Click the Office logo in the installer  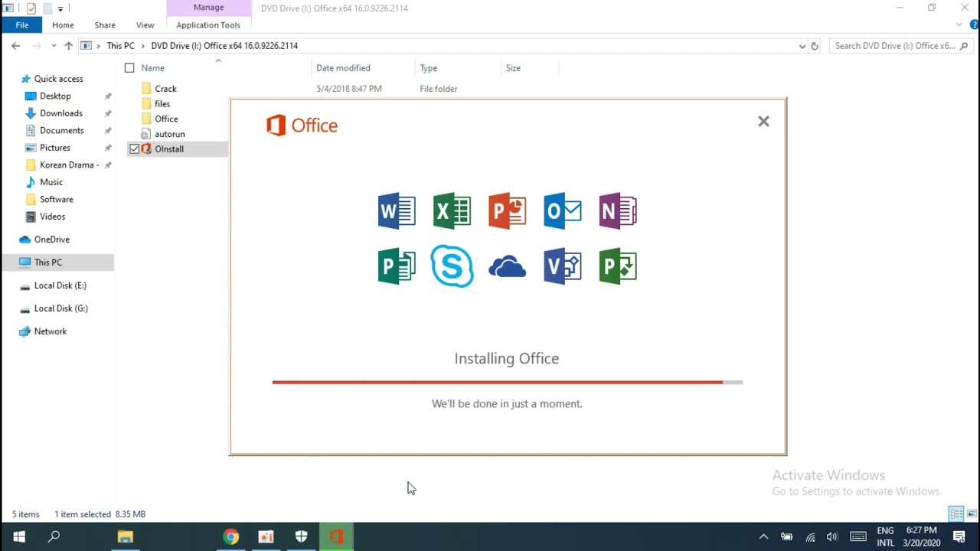[302, 126]
